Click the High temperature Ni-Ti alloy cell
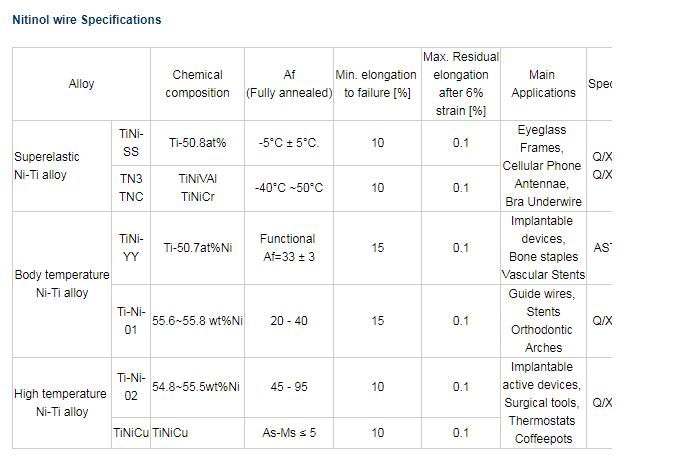 pyautogui.click(x=62, y=403)
